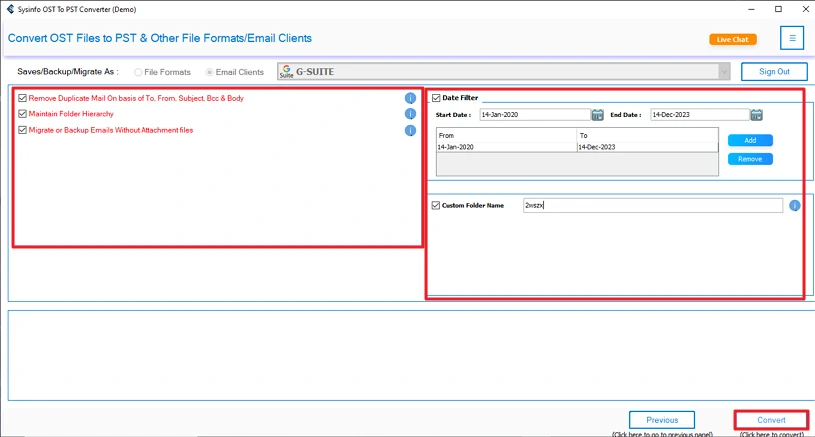This screenshot has height=437, width=815.
Task: Minimize the converter window
Action: (751, 9)
